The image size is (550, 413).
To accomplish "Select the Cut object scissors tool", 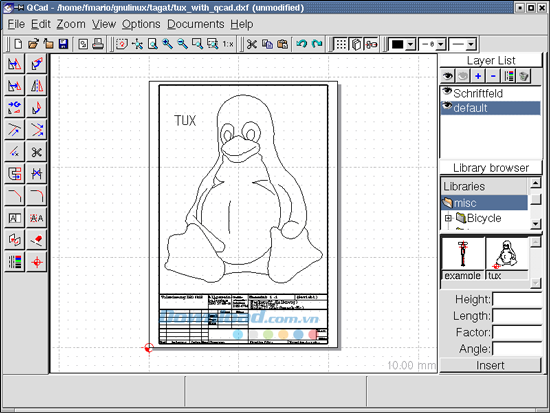I will pos(36,152).
